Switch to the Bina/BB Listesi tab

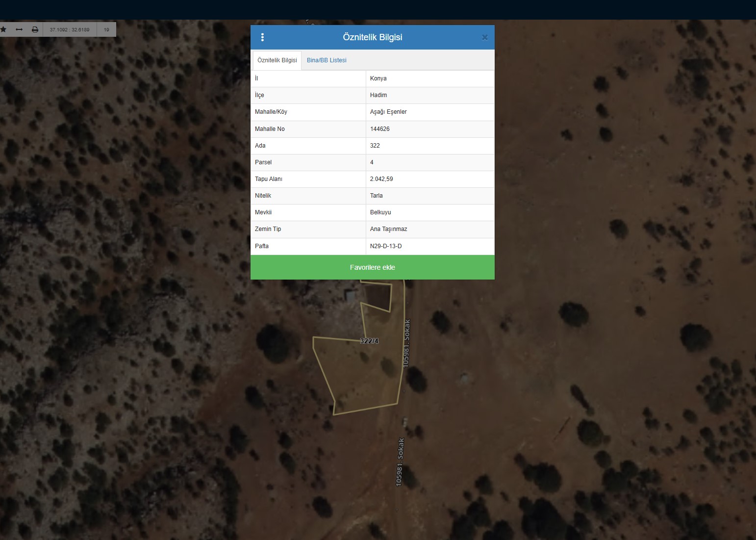pyautogui.click(x=327, y=60)
